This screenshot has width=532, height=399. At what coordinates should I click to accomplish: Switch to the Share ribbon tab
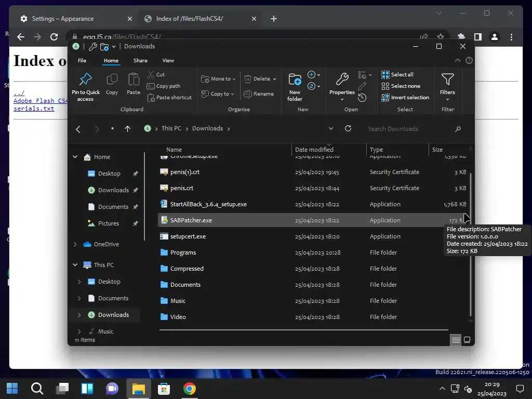pyautogui.click(x=140, y=60)
